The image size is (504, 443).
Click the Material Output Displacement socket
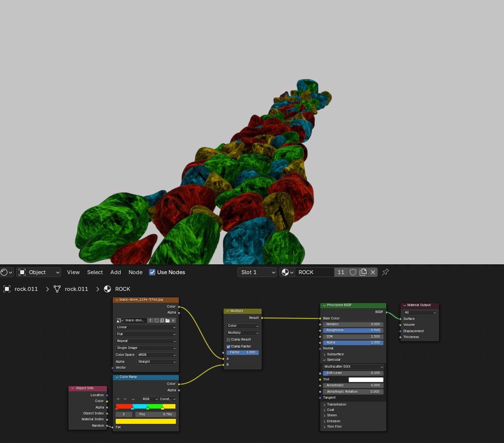(x=400, y=331)
